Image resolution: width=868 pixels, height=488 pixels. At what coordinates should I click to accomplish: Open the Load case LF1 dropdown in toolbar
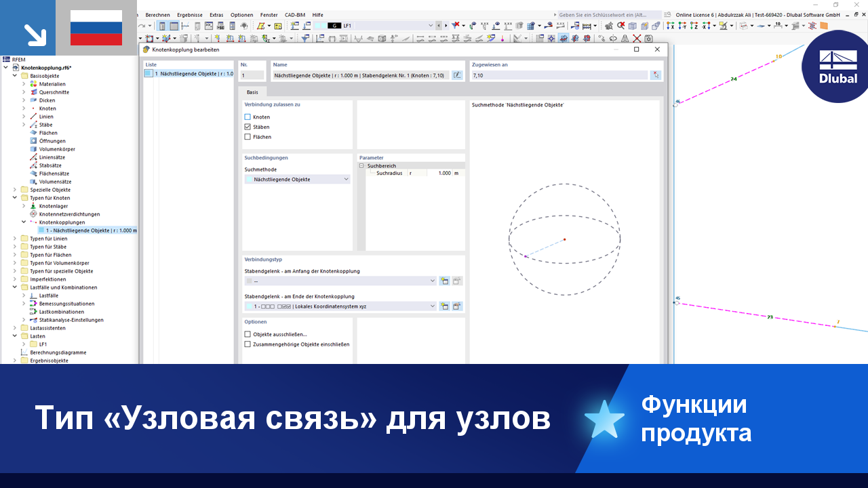coord(431,26)
